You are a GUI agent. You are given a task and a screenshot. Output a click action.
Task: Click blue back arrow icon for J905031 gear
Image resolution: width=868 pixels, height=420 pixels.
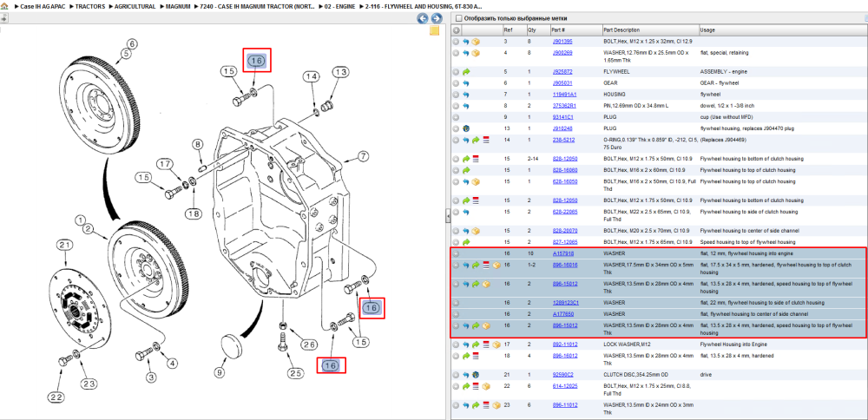pyautogui.click(x=466, y=83)
